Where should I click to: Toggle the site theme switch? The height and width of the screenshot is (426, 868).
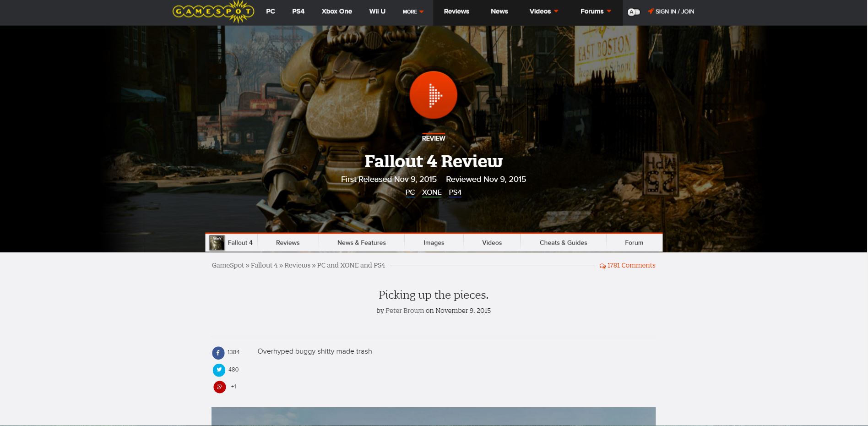tap(634, 12)
